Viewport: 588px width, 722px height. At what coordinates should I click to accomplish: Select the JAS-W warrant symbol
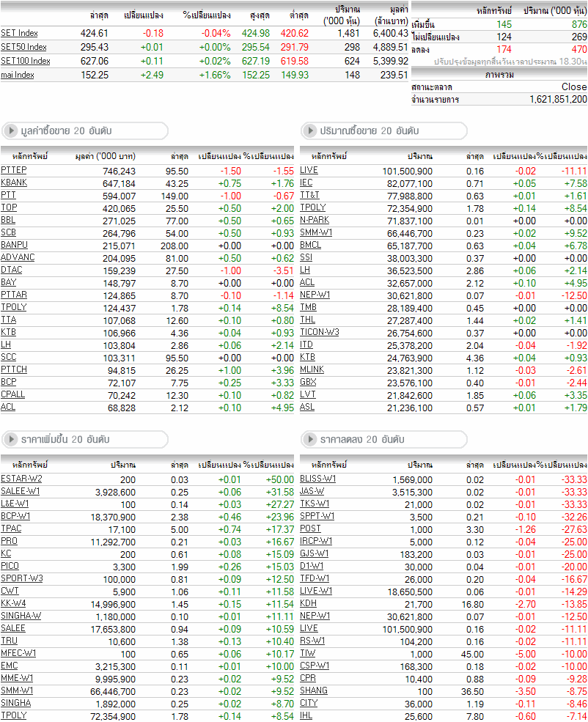312,491
